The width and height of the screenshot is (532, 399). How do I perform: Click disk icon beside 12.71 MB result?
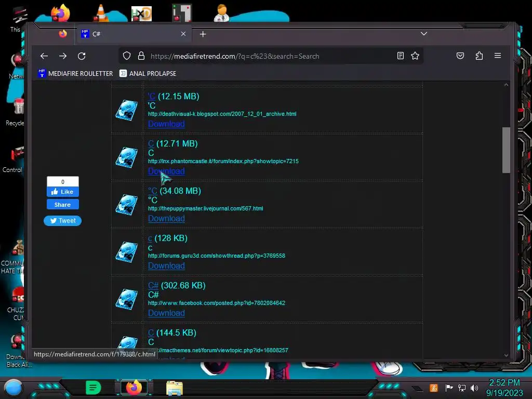127,157
